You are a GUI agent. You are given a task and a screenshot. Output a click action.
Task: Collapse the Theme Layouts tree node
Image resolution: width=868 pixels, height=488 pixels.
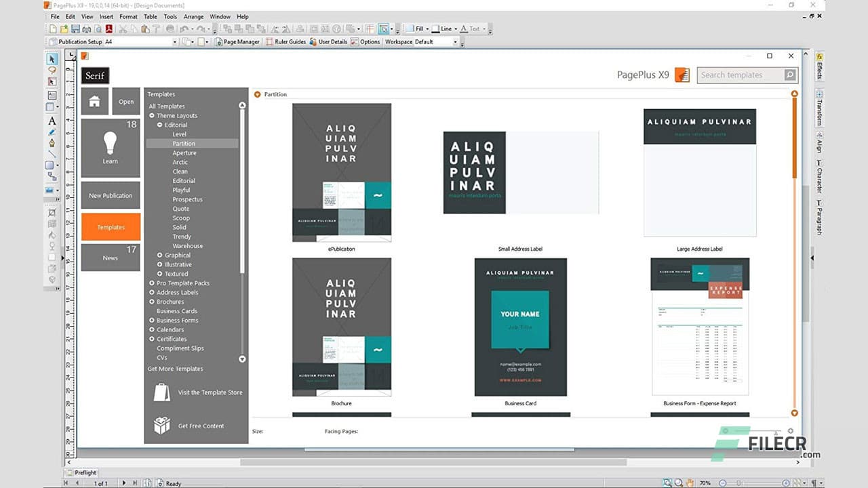pyautogui.click(x=152, y=116)
